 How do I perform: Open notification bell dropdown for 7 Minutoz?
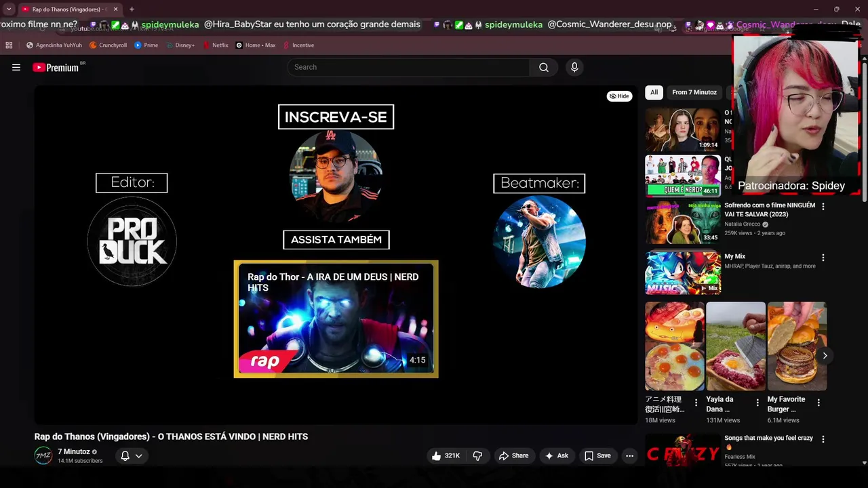[x=132, y=455]
